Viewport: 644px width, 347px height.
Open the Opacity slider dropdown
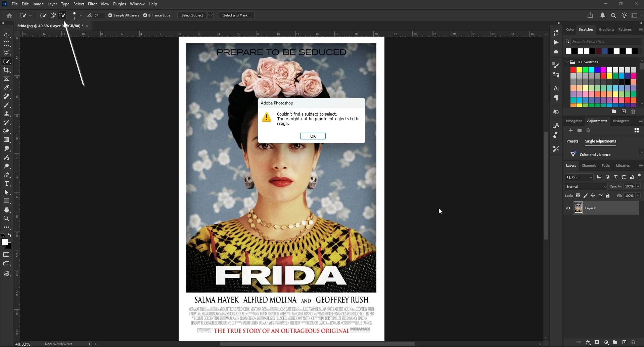(x=638, y=186)
